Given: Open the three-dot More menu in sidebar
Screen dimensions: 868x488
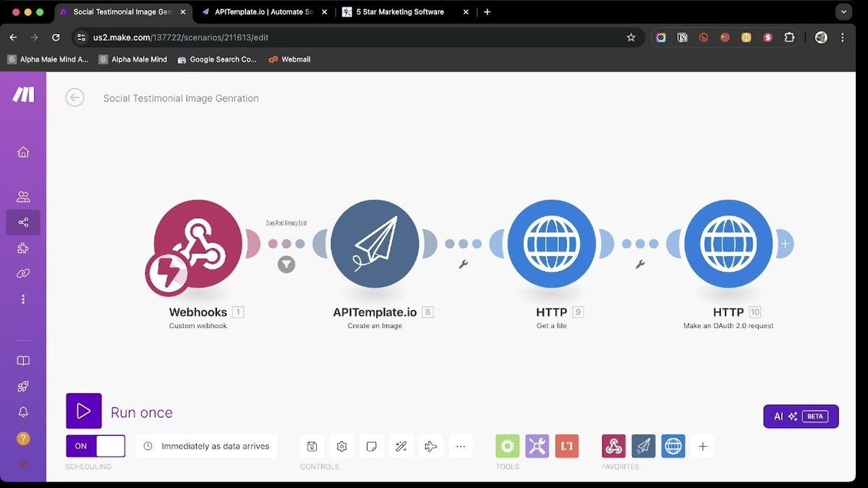Looking at the screenshot, I should tap(23, 299).
